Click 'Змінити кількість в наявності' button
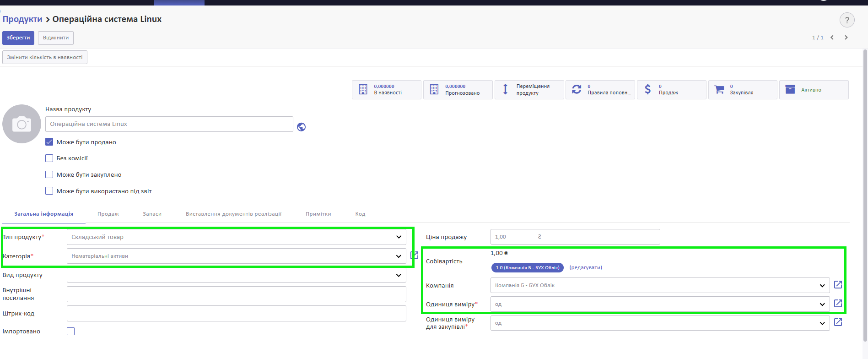The image size is (868, 359). [x=45, y=57]
